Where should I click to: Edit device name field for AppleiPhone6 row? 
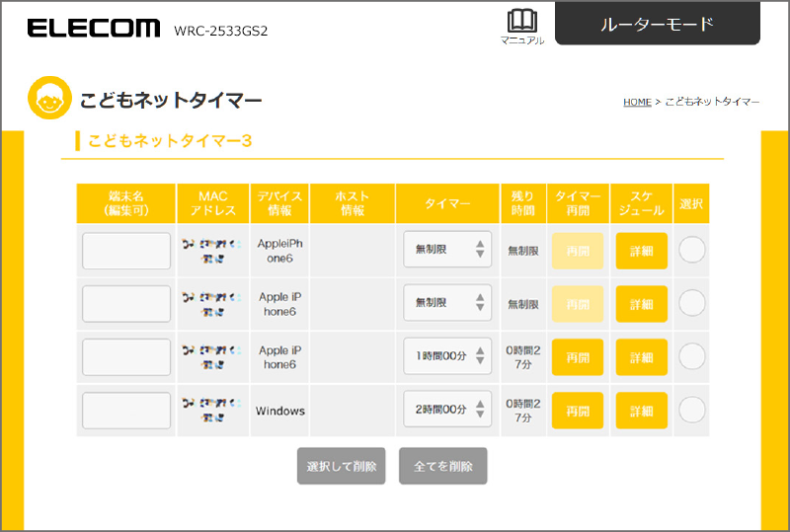pos(126,251)
